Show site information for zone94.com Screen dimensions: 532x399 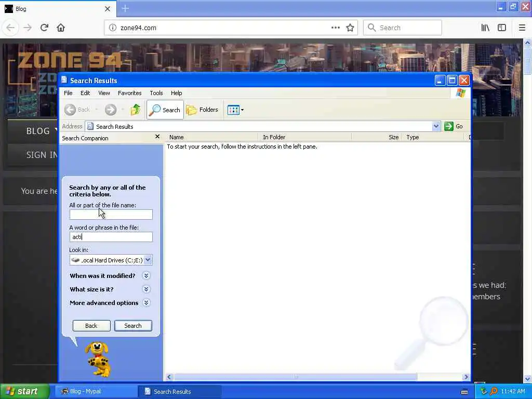pyautogui.click(x=112, y=28)
